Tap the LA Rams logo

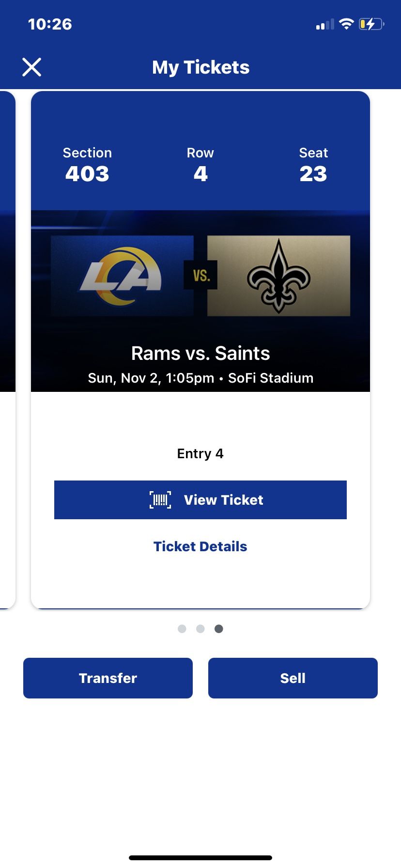pyautogui.click(x=122, y=276)
